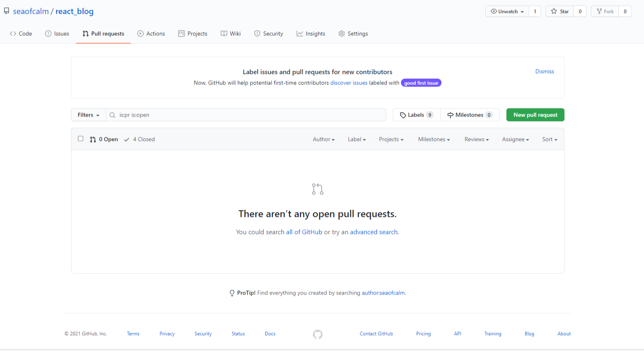Screen dimensions: 644x351
Task: Open the footer About link
Action: [x=564, y=334]
